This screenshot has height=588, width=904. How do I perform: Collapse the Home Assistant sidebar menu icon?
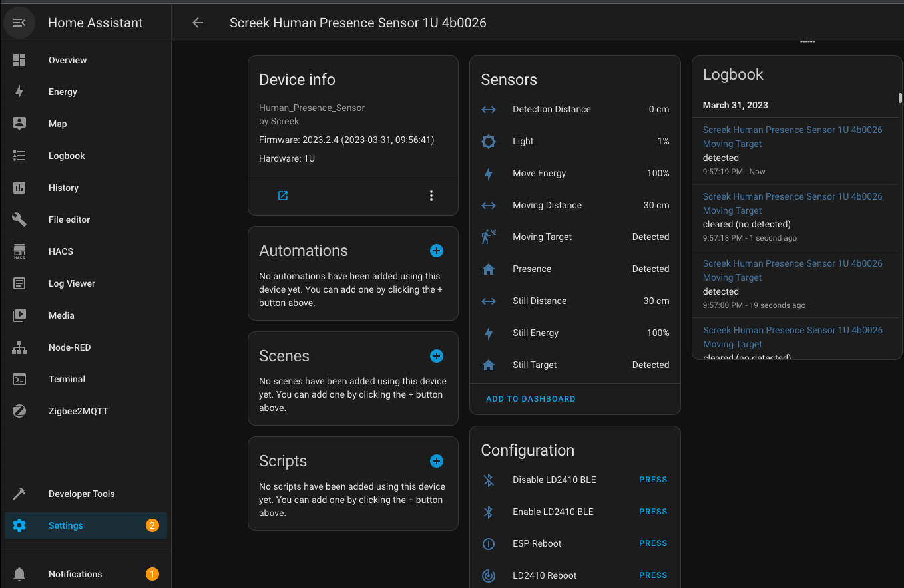19,23
